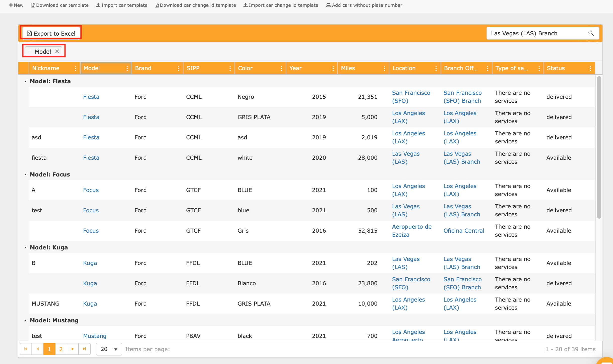Screen dimensions: 613x364
Task: Select page 1 in pager
Action: (49, 349)
